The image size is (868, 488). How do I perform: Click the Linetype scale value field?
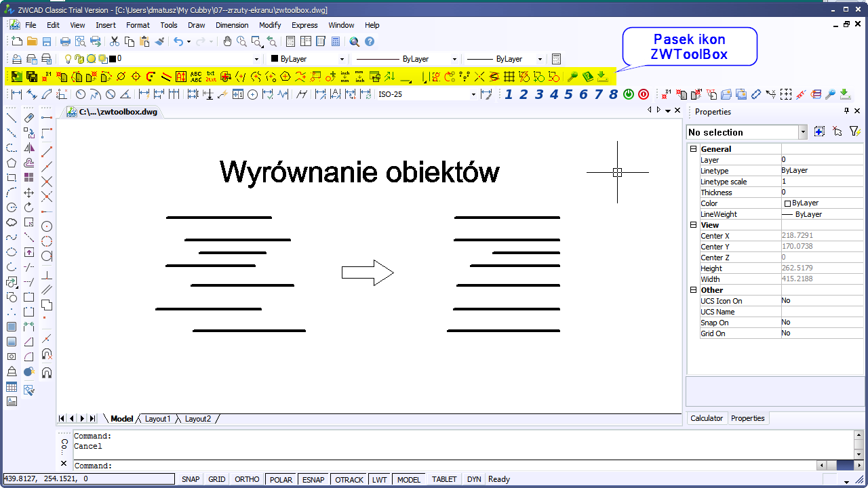[x=822, y=182]
